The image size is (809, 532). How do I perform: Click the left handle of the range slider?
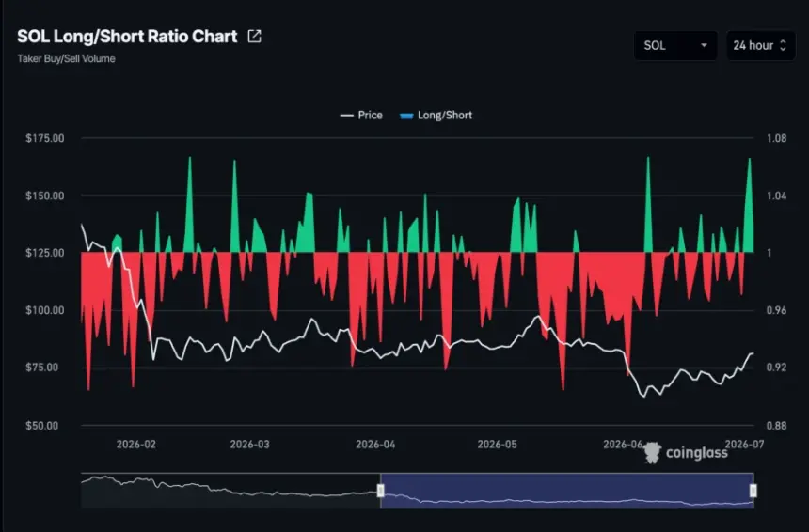click(x=381, y=491)
